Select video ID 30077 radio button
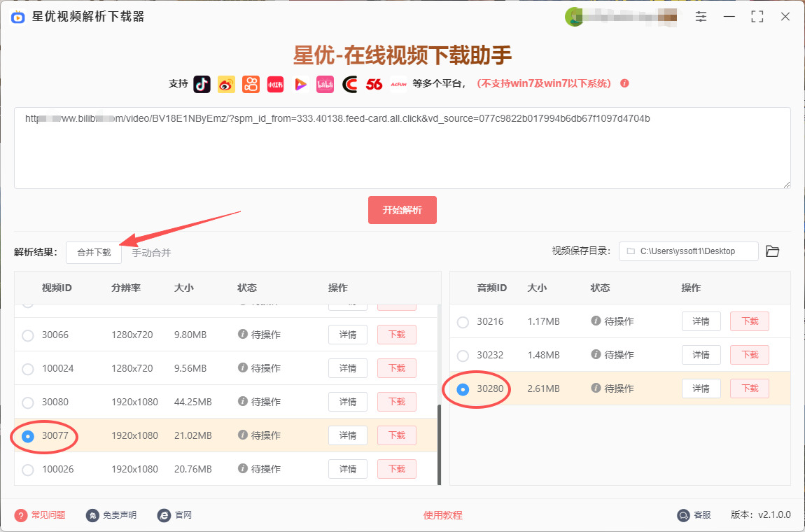 (28, 437)
